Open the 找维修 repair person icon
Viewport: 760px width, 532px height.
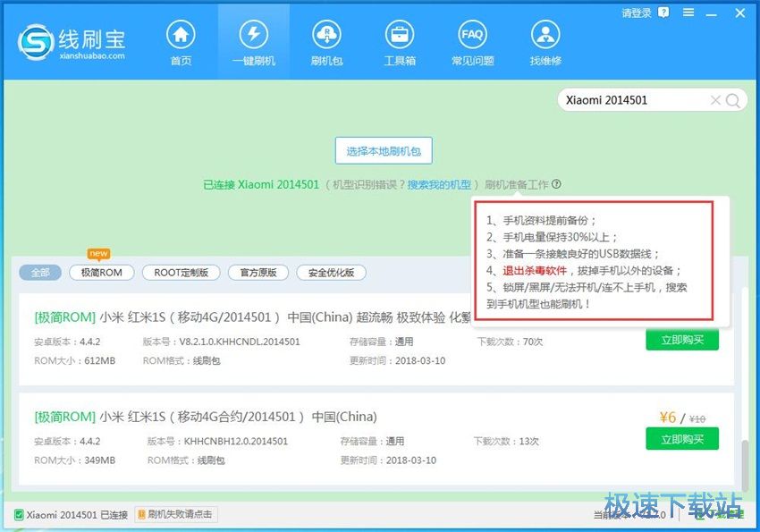coord(545,35)
